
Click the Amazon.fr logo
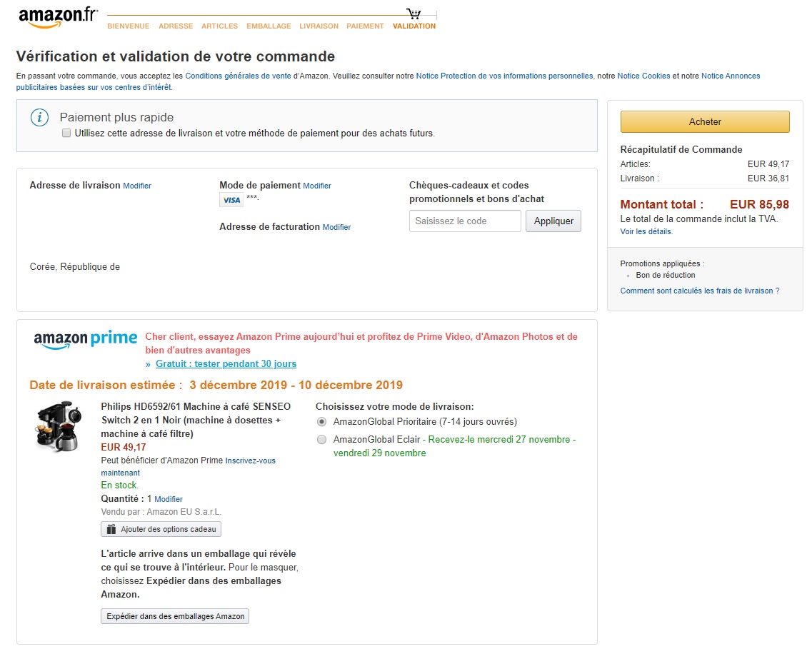tap(58, 17)
